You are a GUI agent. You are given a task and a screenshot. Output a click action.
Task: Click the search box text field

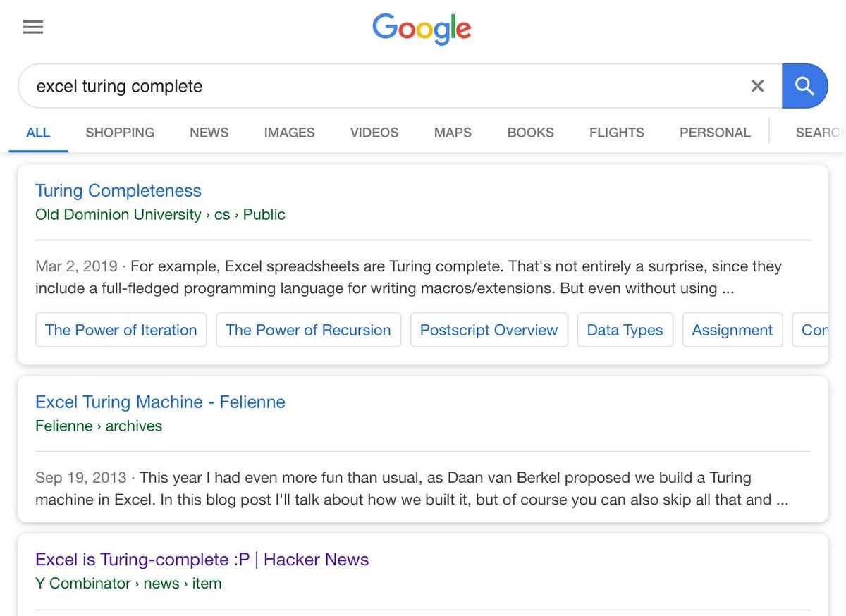tap(381, 86)
